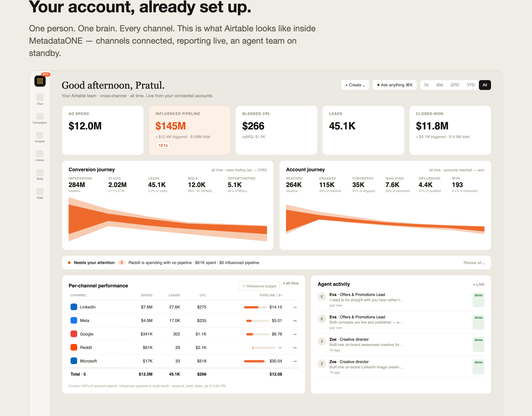Open LinkedIn row details arrow
The width and height of the screenshot is (532, 416).
(294, 307)
